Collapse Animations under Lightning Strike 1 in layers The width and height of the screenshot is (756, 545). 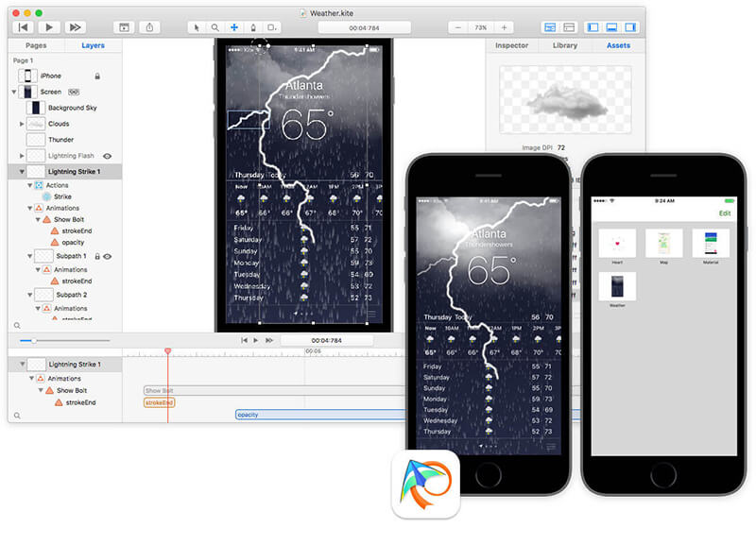(x=30, y=208)
